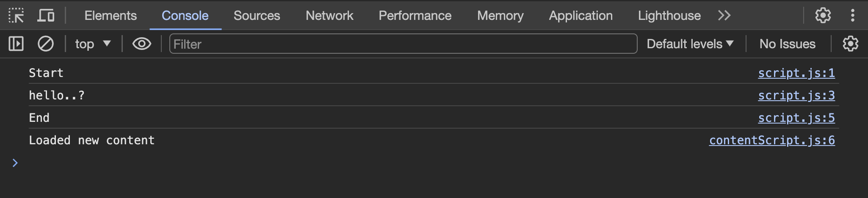
Task: Expand the top JavaScript context dropdown
Action: [93, 44]
